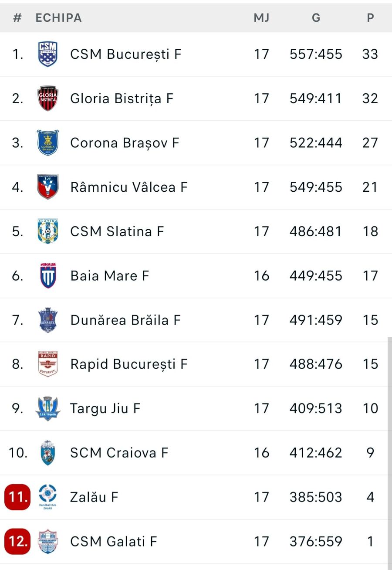
Task: Click the Corona Brașov club badge
Action: tap(48, 142)
